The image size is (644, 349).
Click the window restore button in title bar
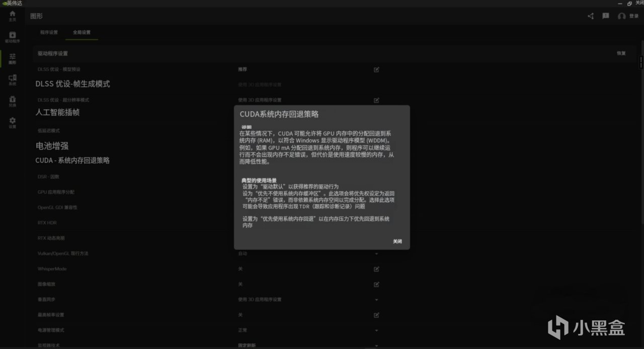pyautogui.click(x=629, y=4)
